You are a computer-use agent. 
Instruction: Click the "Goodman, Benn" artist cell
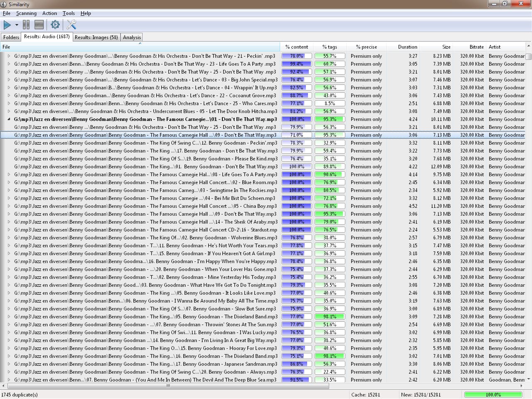point(507,380)
